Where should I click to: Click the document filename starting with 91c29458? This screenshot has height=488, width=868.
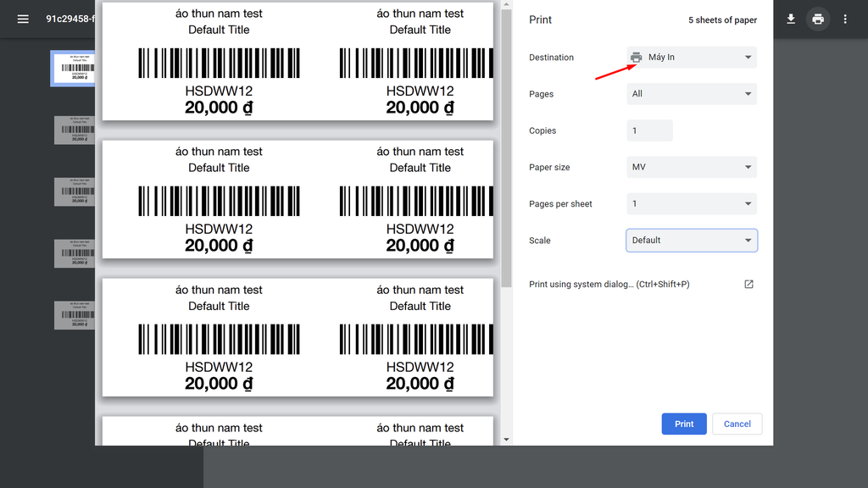70,19
